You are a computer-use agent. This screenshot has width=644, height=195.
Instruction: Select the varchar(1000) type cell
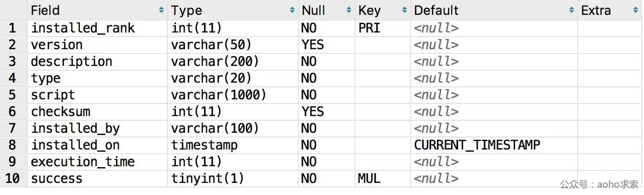[x=233, y=95]
